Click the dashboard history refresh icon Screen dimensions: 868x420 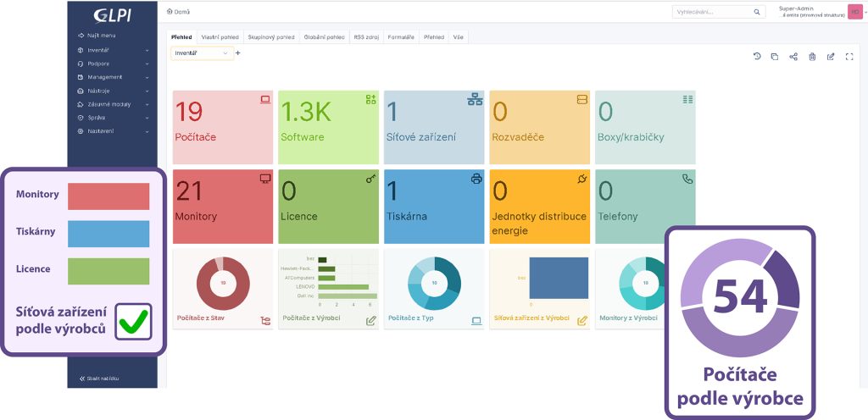click(x=757, y=57)
